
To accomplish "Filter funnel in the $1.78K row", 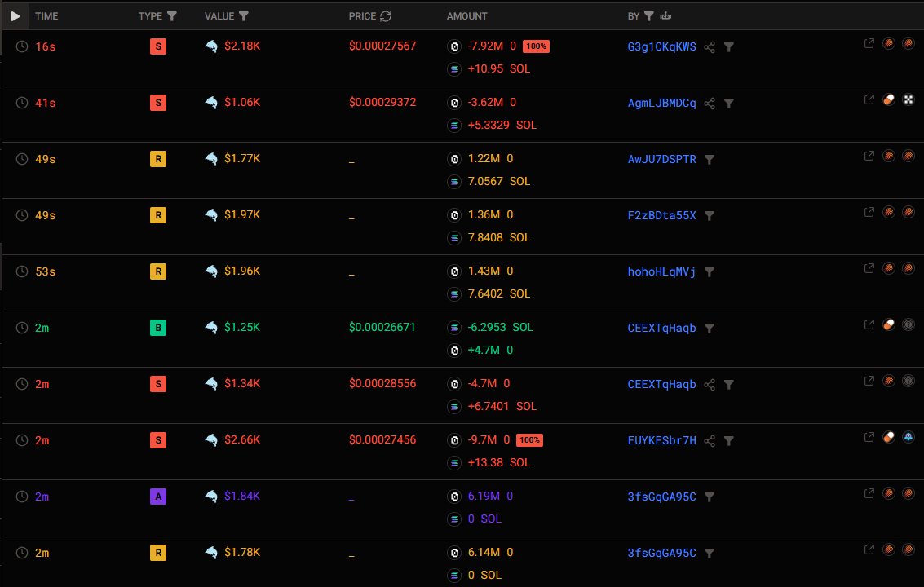I will [710, 554].
